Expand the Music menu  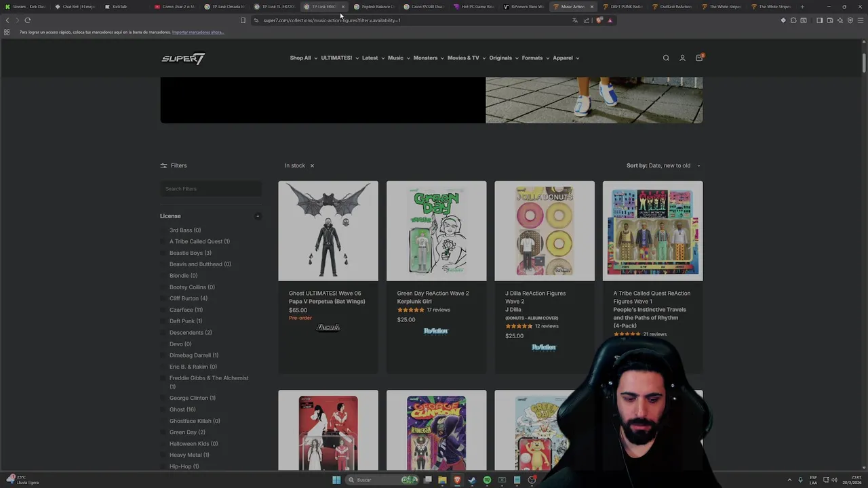pyautogui.click(x=399, y=58)
